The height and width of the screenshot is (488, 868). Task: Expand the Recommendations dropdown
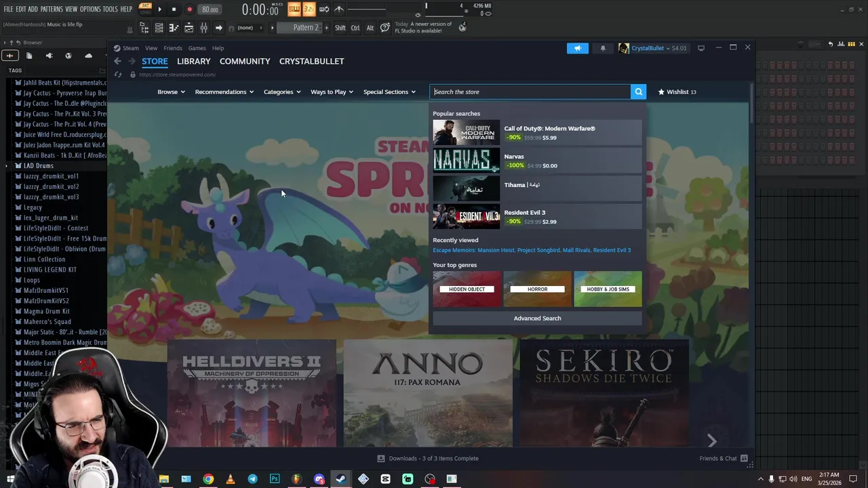(224, 91)
